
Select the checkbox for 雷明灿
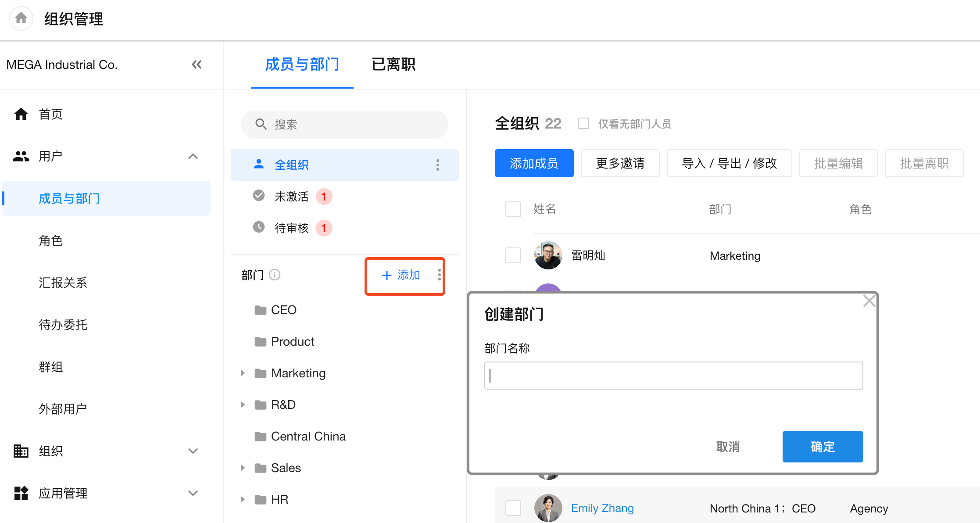[x=513, y=255]
